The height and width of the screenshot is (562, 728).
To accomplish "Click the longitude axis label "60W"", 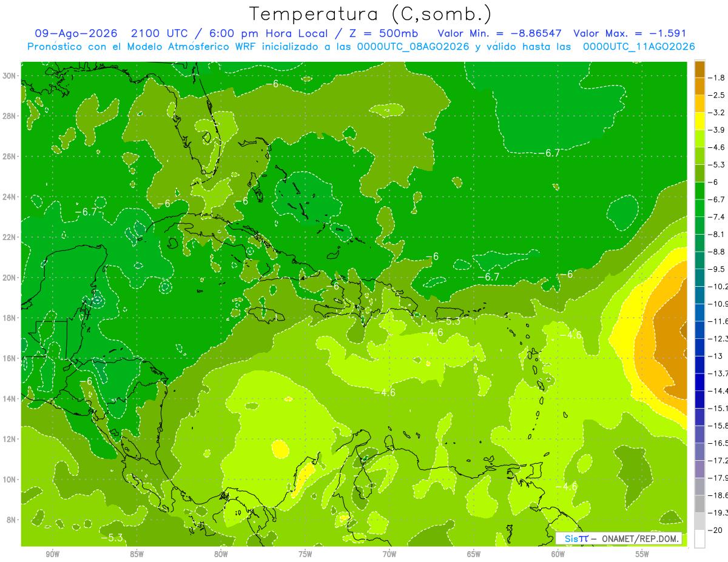I will point(558,554).
